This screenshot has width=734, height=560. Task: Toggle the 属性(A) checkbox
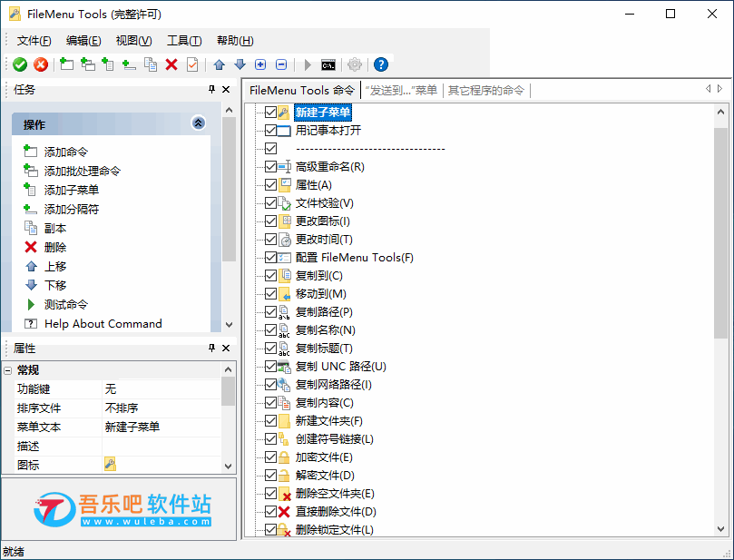coord(270,184)
